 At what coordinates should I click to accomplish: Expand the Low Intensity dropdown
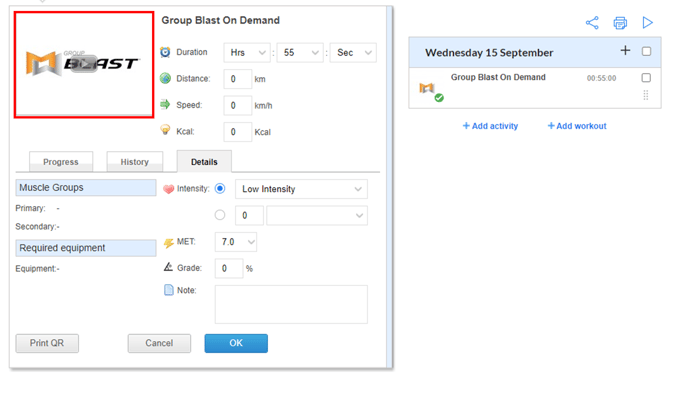301,189
